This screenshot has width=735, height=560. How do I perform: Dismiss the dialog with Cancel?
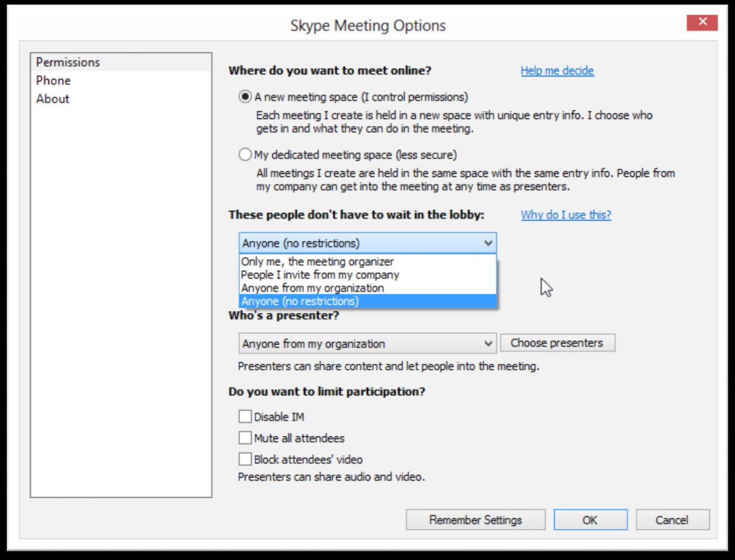[x=672, y=520]
